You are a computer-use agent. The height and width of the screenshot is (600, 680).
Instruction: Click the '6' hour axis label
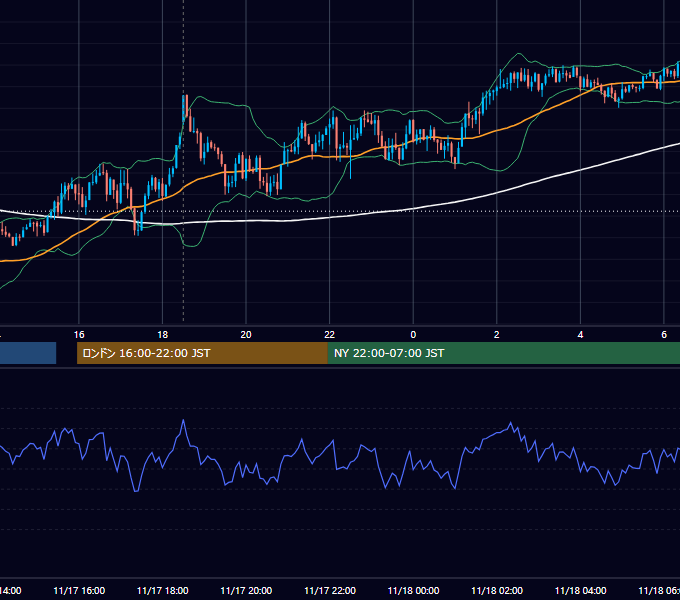point(664,335)
